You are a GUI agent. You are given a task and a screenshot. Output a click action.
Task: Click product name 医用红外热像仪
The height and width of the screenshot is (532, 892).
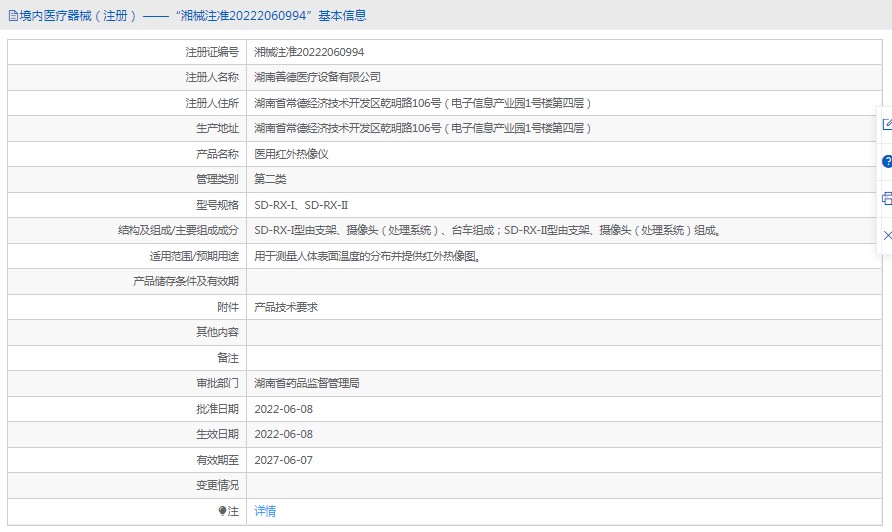coord(291,154)
